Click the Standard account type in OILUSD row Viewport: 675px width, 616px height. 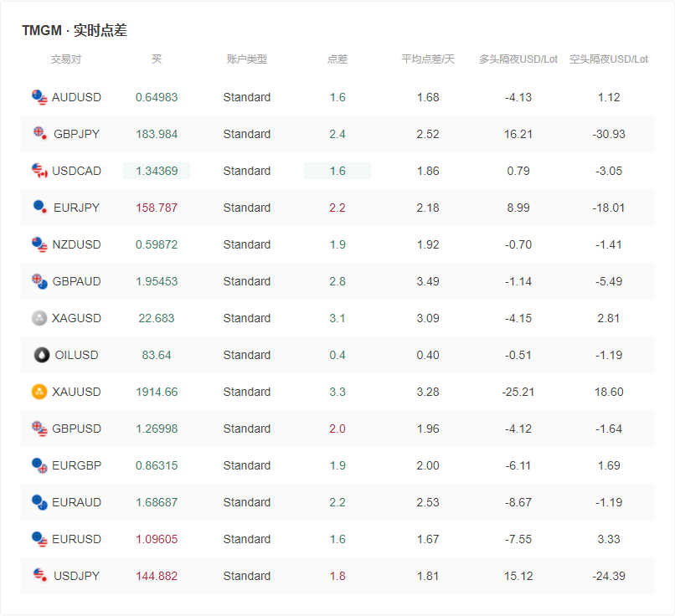(x=247, y=355)
